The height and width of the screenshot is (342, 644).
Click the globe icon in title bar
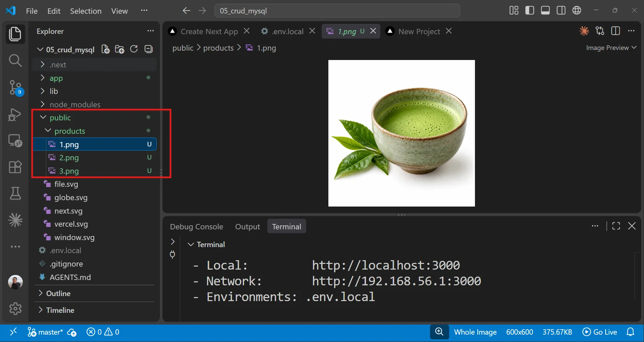click(577, 10)
